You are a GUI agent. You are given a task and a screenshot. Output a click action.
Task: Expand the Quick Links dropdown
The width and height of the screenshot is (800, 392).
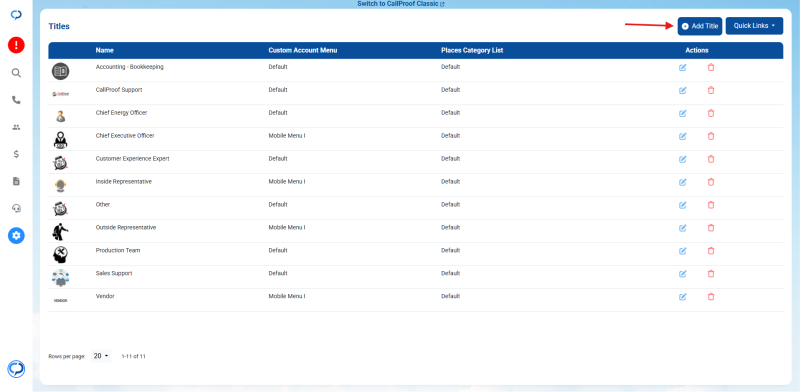point(754,26)
